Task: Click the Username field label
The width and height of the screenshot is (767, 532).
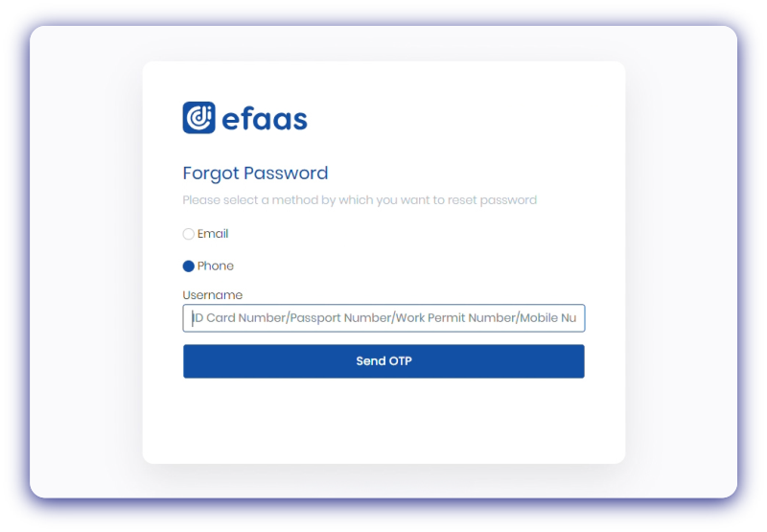Action: [x=213, y=295]
